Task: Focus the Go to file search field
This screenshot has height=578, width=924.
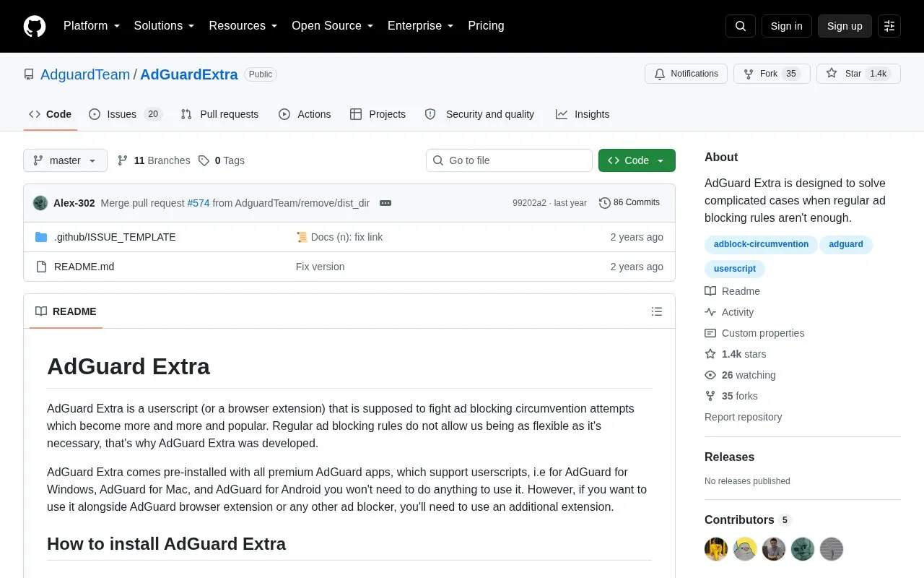Action: 509,160
